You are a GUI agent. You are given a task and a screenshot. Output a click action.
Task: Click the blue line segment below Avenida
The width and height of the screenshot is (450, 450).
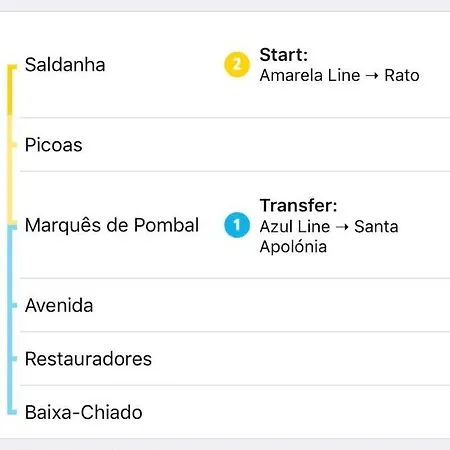[10, 332]
